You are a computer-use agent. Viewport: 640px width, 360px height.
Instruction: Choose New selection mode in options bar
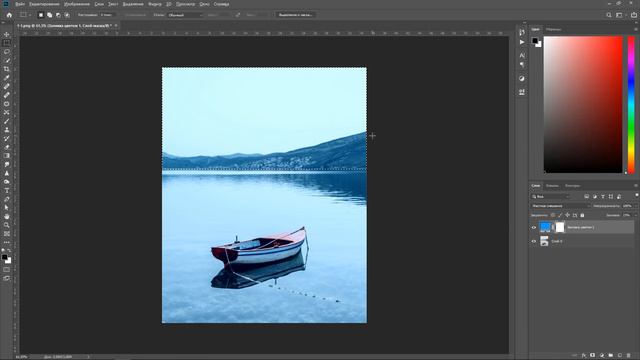pos(40,15)
